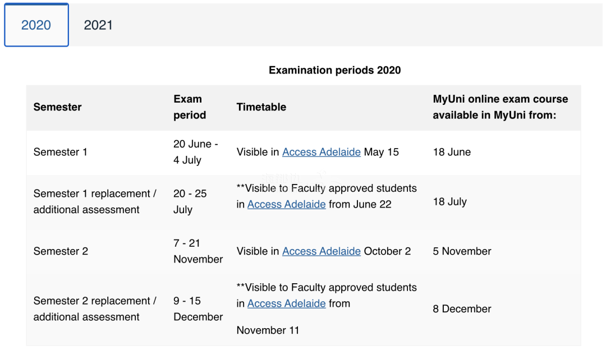Open Access Adelaide link for Semester 1 replacement
The height and width of the screenshot is (364, 606).
pos(286,204)
